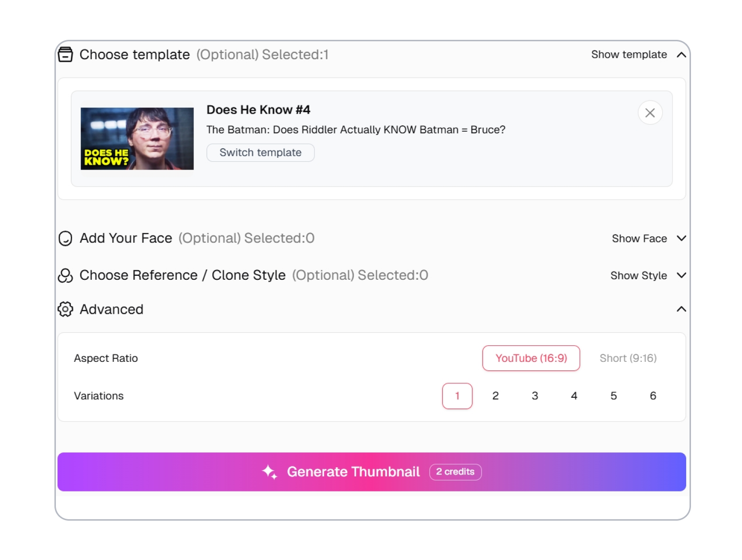Collapse the Show template chevron

coord(682,54)
